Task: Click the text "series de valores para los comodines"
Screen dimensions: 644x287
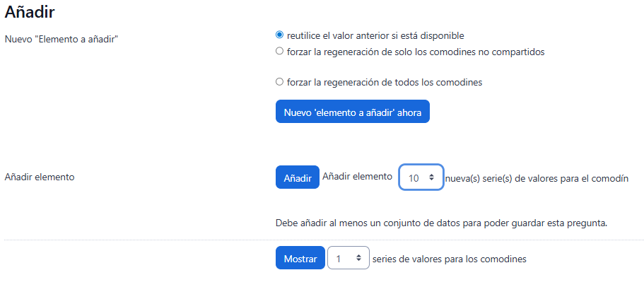Action: (449, 259)
